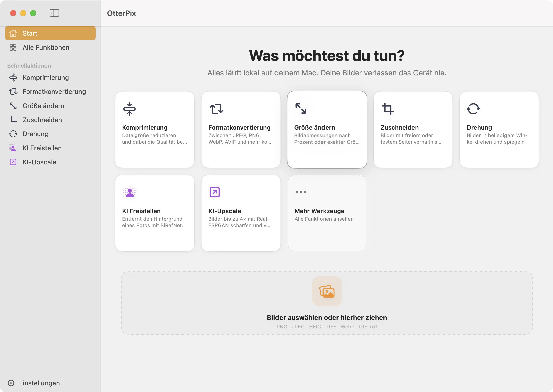Open the Zuschneiden card title
The image size is (553, 392).
400,127
